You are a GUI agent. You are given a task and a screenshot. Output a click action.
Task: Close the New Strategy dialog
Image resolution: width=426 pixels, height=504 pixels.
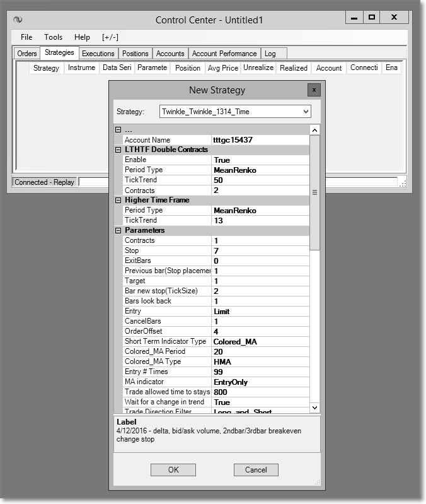click(x=313, y=90)
